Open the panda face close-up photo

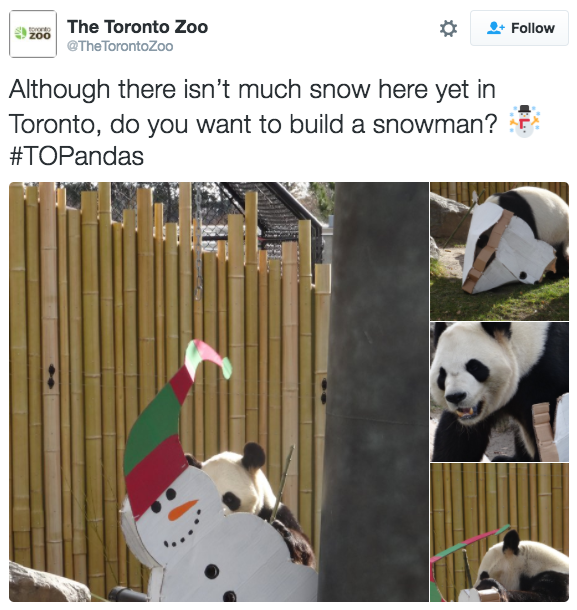pyautogui.click(x=500, y=392)
